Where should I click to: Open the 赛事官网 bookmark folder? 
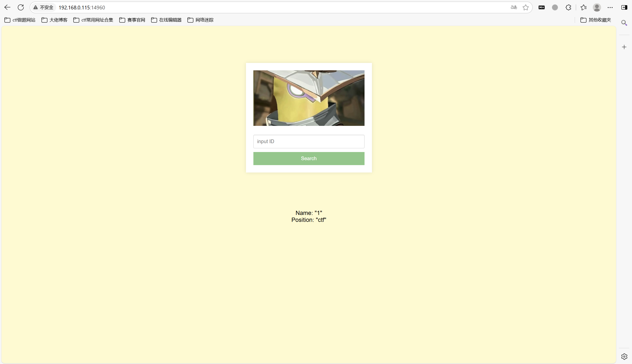[132, 20]
